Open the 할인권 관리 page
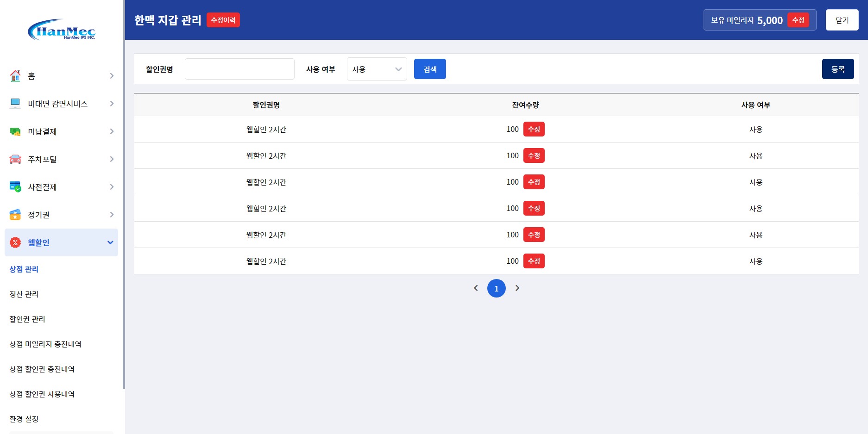This screenshot has height=434, width=868. pos(27,319)
